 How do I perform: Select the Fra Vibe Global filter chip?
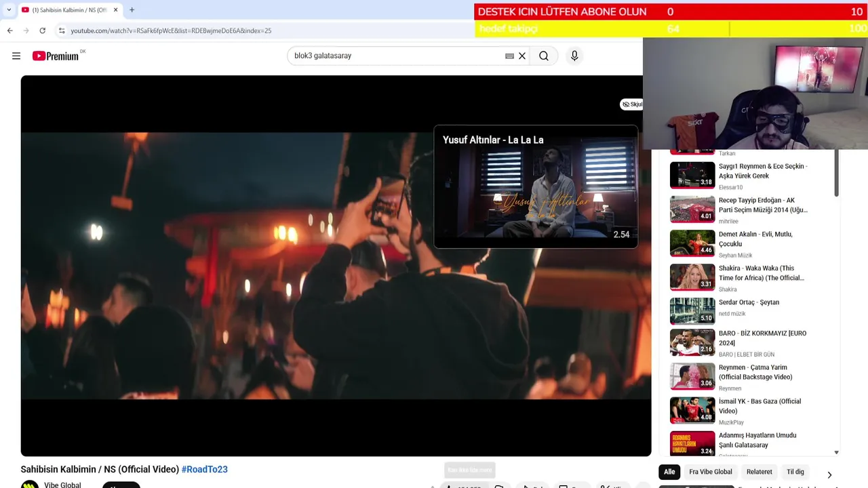[x=710, y=472]
